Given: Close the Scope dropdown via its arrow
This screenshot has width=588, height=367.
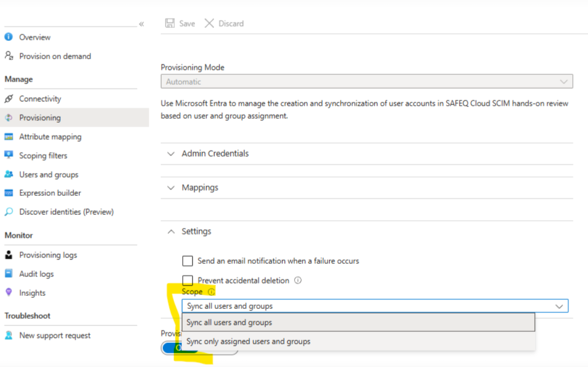Looking at the screenshot, I should pyautogui.click(x=559, y=306).
